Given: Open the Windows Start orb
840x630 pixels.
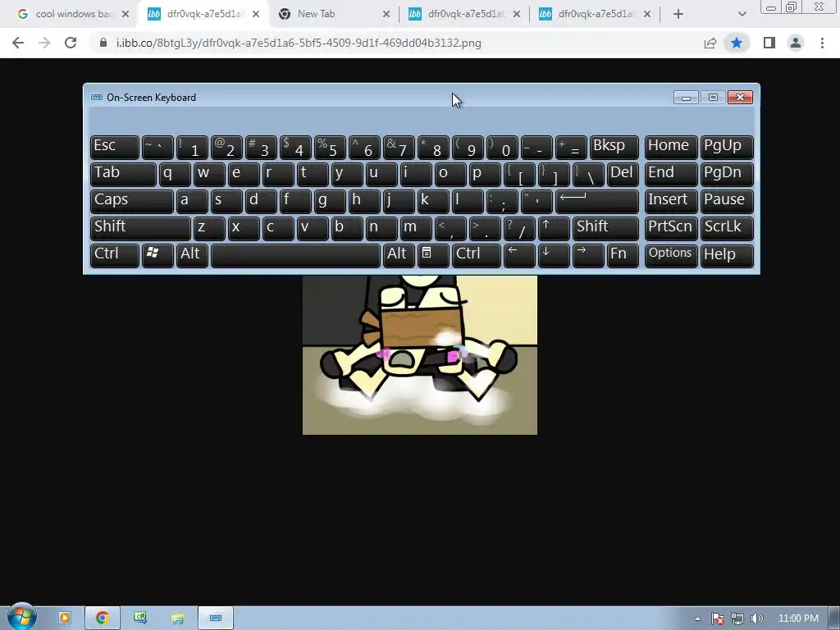Looking at the screenshot, I should tap(21, 617).
